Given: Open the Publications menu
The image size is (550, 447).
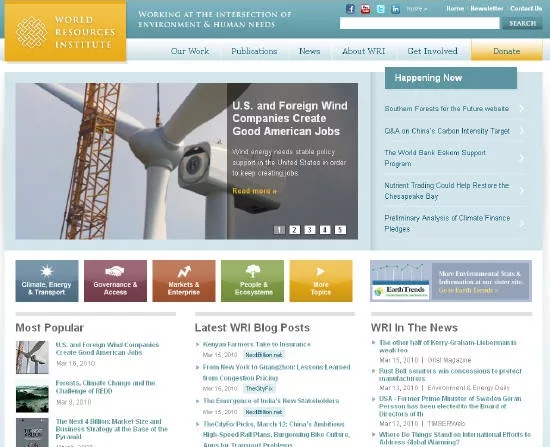Looking at the screenshot, I should pos(254,51).
